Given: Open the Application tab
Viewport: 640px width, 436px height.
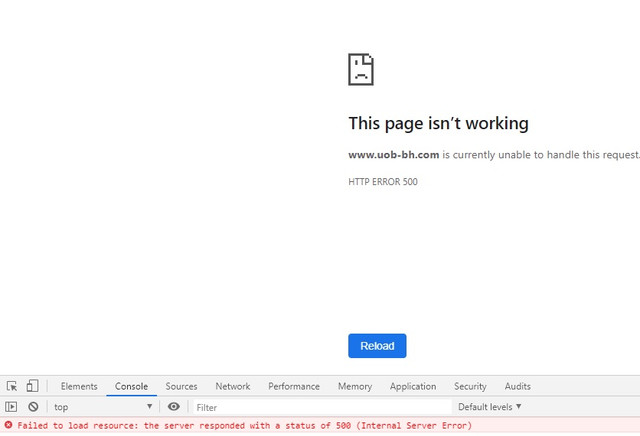Looking at the screenshot, I should pyautogui.click(x=413, y=386).
